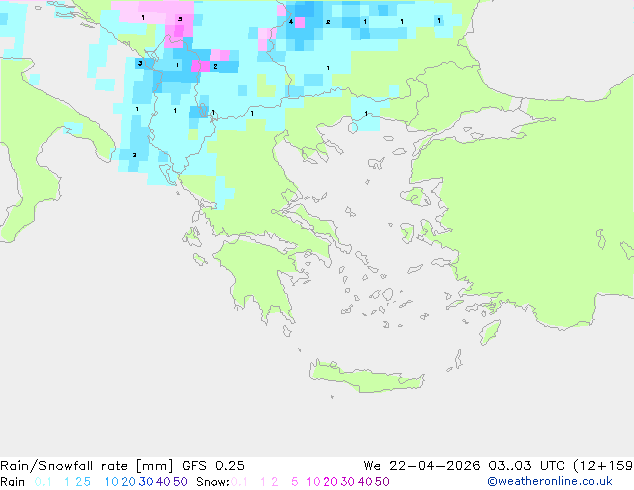Screen dimensions: 634x490
Task: Click the "4" rainfall value on the map
Action: 291,21
